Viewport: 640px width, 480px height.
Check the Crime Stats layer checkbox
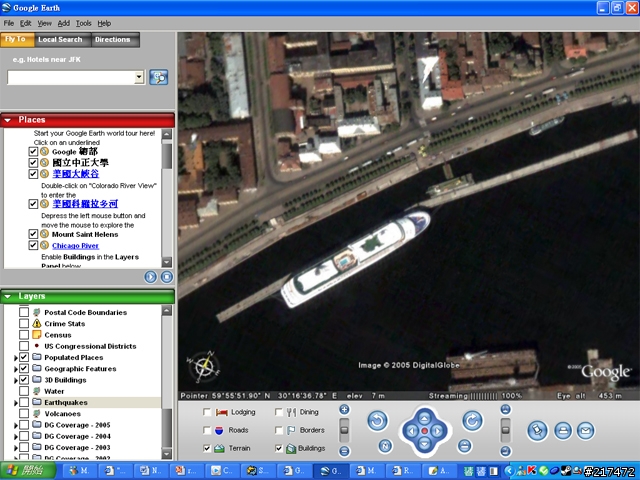tap(24, 324)
